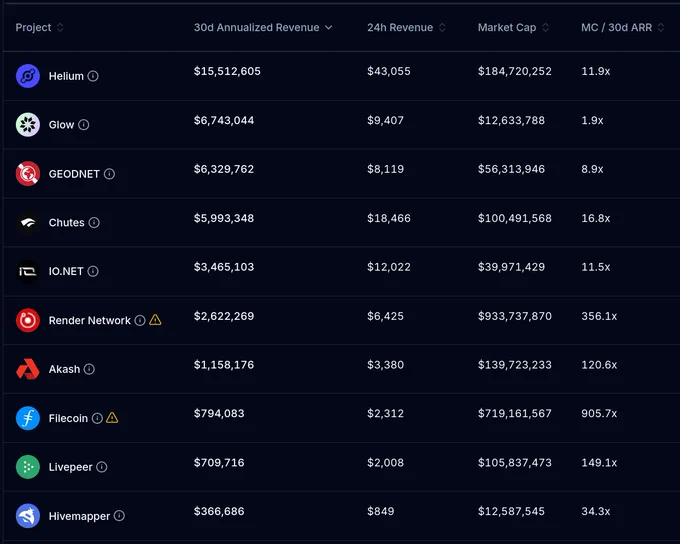Image resolution: width=680 pixels, height=544 pixels.
Task: Open the info icon next to Render Network
Action: [140, 320]
